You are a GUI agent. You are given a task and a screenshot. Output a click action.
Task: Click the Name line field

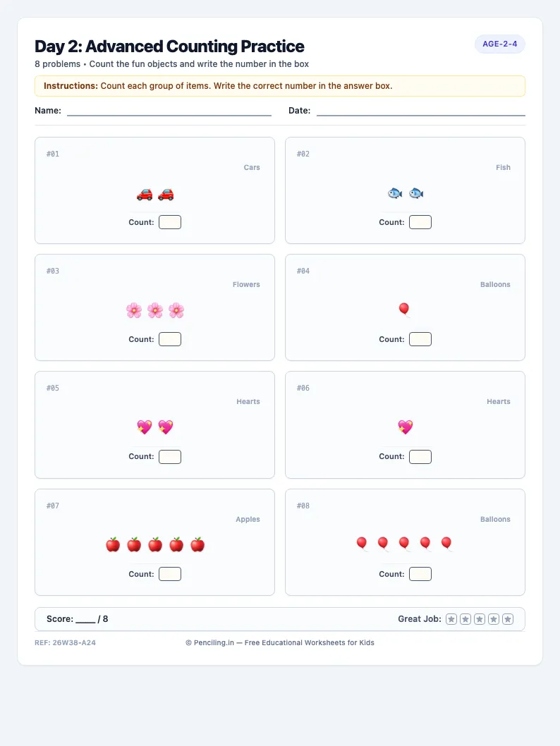(x=169, y=111)
